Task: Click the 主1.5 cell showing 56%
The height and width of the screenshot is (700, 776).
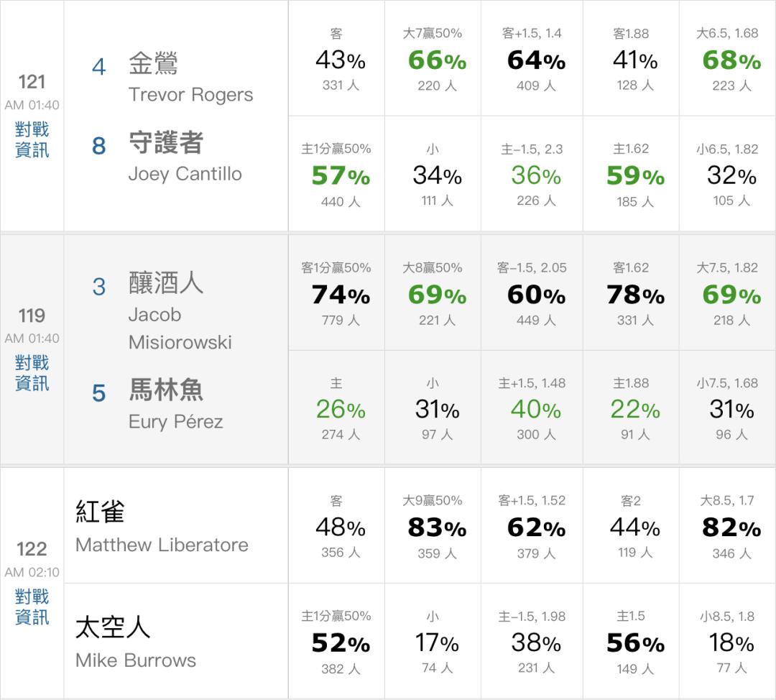Action: pyautogui.click(x=634, y=643)
